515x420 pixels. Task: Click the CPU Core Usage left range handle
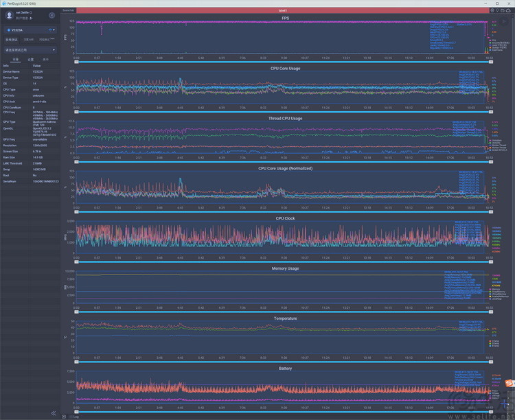click(x=76, y=112)
